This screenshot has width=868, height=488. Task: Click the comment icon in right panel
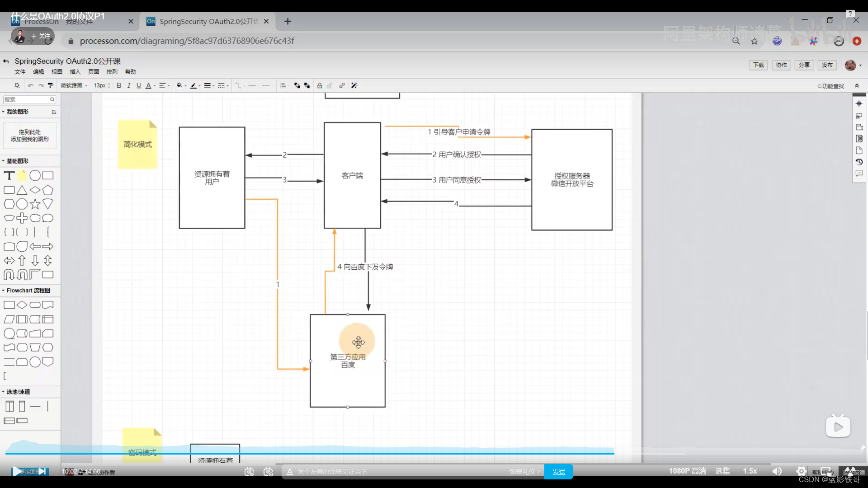coord(859,174)
